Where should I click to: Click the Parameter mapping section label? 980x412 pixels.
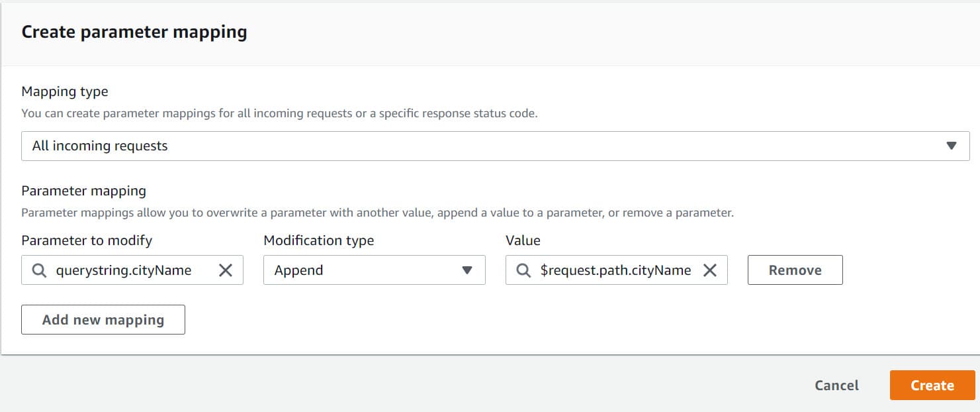point(83,191)
